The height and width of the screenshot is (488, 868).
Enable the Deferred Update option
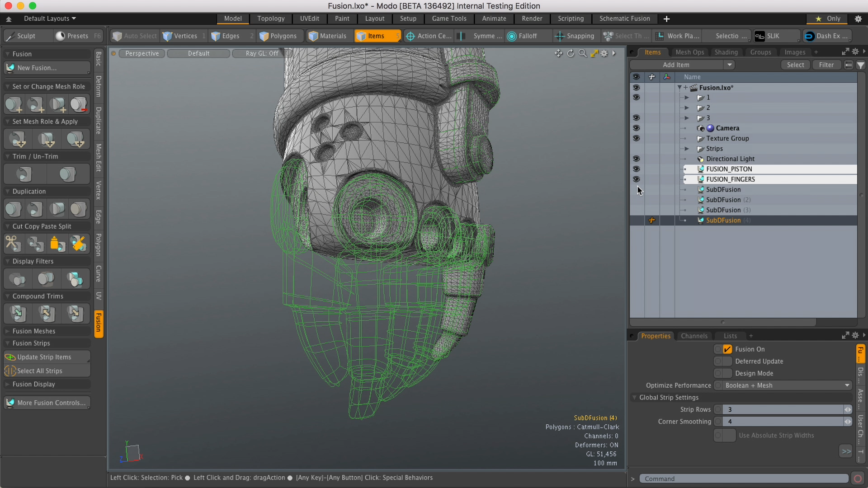[722, 361]
